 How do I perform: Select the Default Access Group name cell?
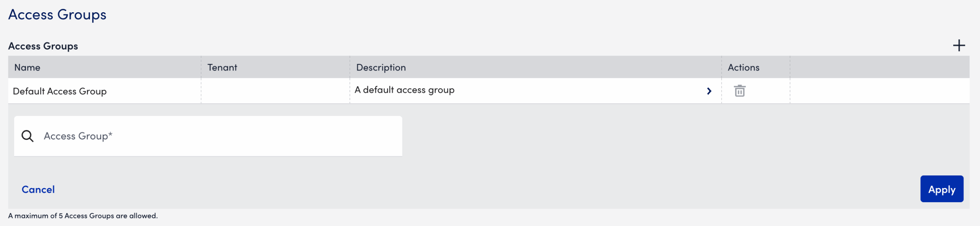[59, 91]
